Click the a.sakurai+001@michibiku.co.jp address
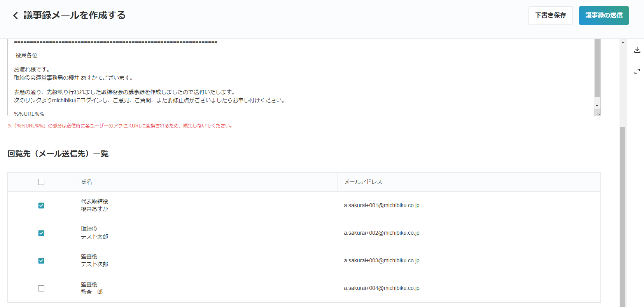Image resolution: width=644 pixels, height=307 pixels. [381, 206]
